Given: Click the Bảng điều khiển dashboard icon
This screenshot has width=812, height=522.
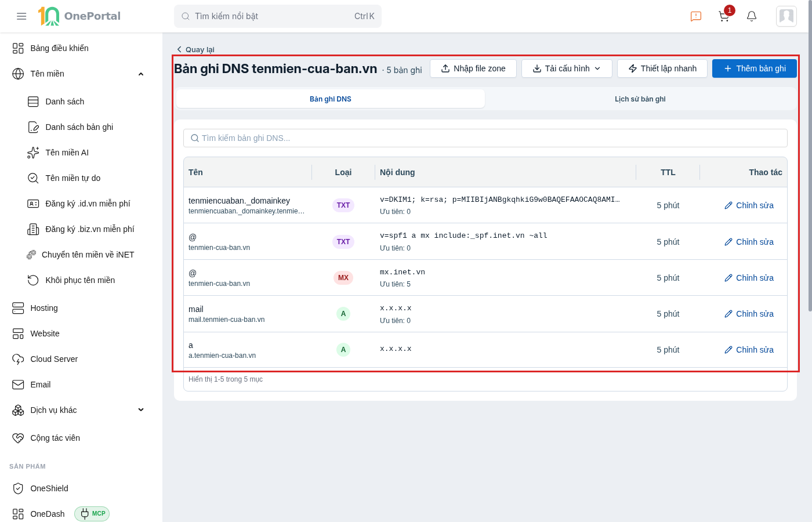Looking at the screenshot, I should click(x=18, y=48).
